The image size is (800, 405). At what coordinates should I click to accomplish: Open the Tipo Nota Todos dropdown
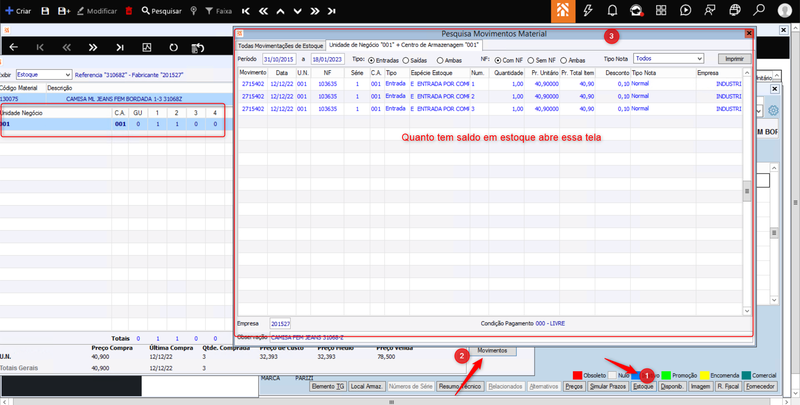(668, 59)
